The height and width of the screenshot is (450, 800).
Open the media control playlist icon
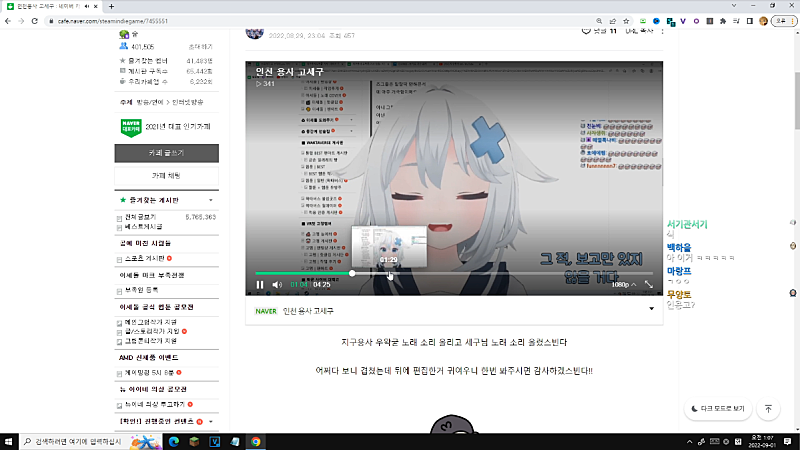pyautogui.click(x=736, y=21)
